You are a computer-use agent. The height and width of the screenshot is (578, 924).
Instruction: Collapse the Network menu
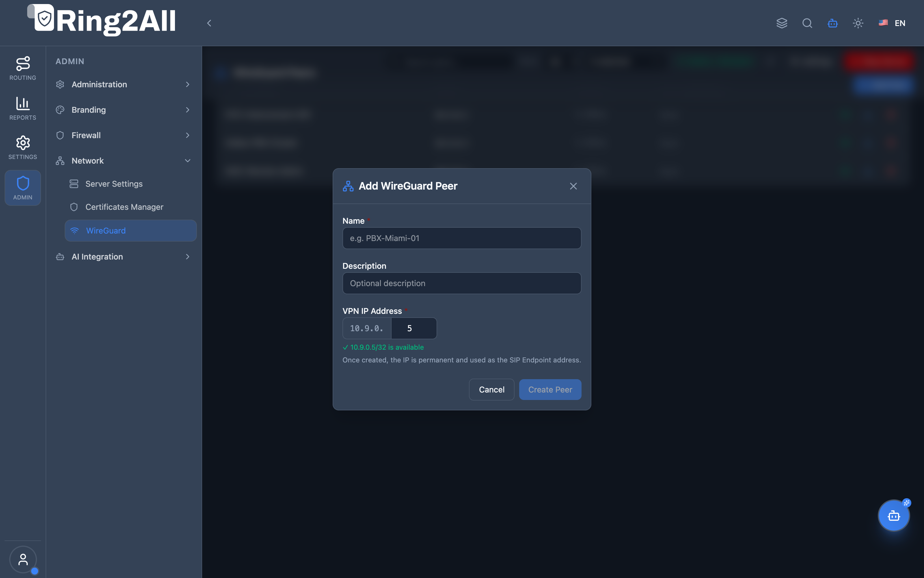point(123,161)
